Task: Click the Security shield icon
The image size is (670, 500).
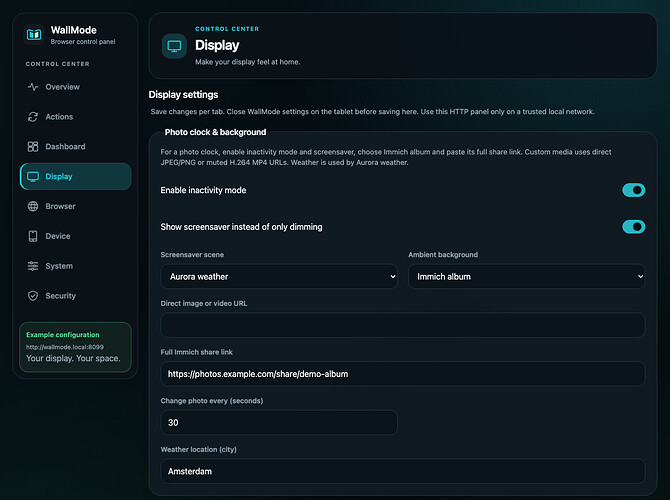Action: coord(33,296)
